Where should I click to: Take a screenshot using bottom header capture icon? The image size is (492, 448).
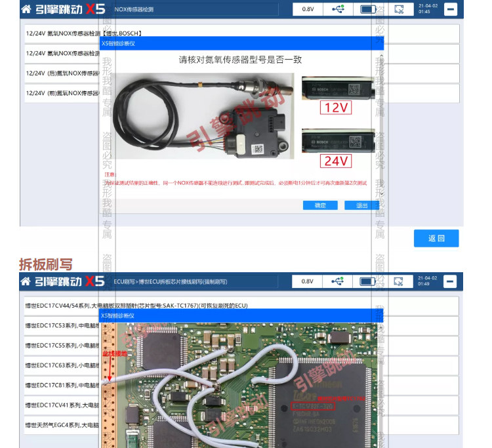coord(398,281)
